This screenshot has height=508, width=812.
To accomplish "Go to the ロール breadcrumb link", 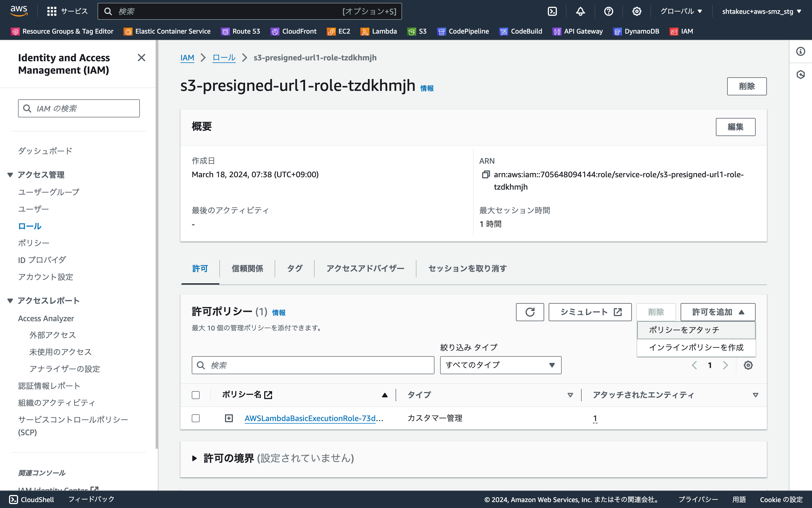I will click(x=224, y=58).
